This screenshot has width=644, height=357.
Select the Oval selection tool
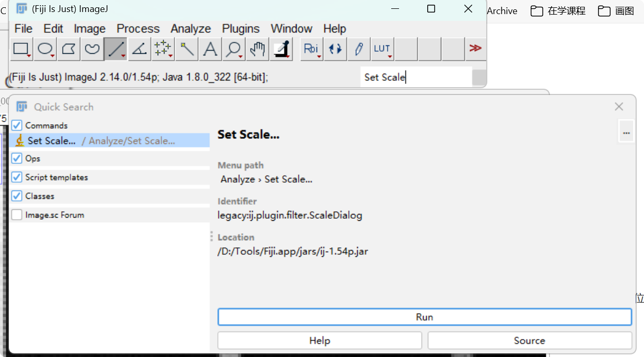pyautogui.click(x=45, y=49)
